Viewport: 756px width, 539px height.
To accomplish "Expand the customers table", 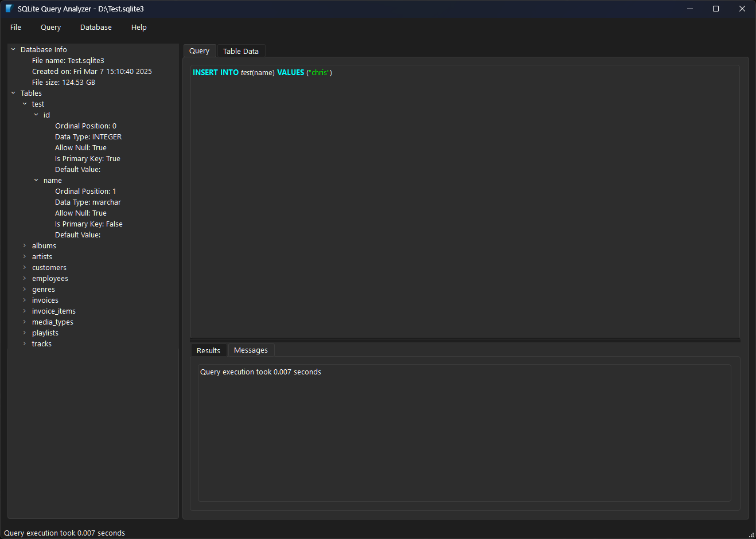I will (25, 267).
